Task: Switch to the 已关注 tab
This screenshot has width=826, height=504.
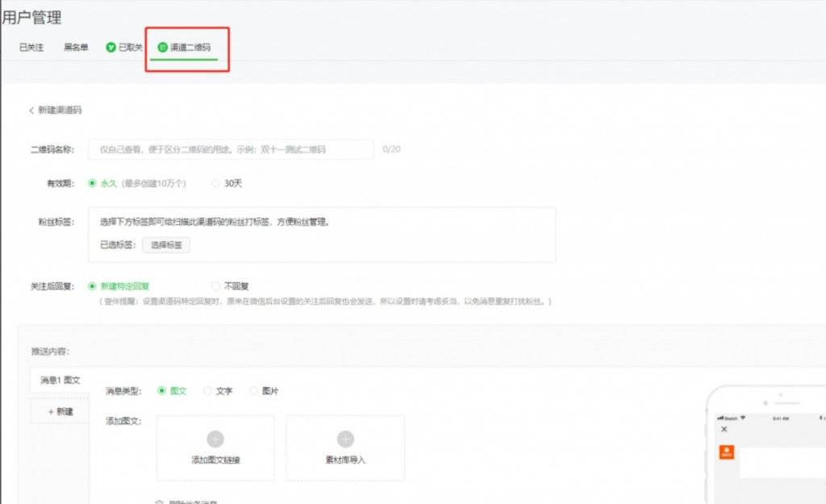Action: [31, 48]
